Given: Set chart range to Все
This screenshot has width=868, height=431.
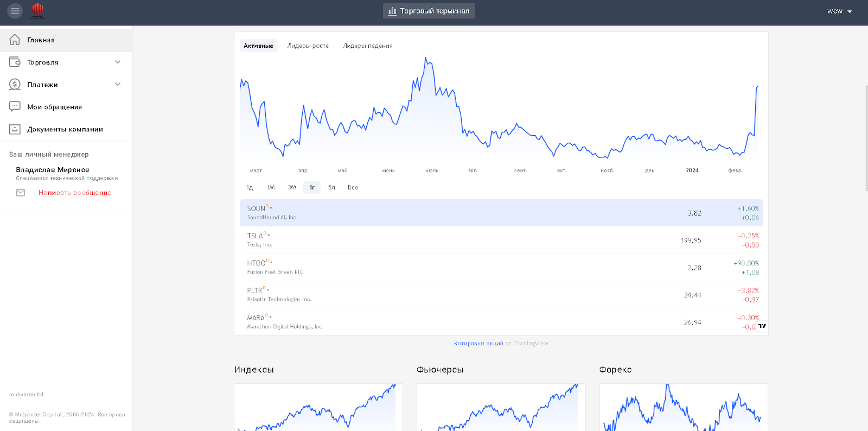Looking at the screenshot, I should (353, 187).
